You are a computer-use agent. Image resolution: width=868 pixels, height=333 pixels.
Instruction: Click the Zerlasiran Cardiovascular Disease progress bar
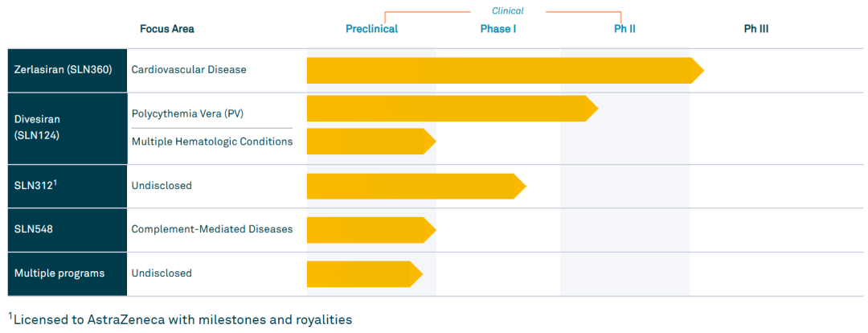[x=505, y=70]
